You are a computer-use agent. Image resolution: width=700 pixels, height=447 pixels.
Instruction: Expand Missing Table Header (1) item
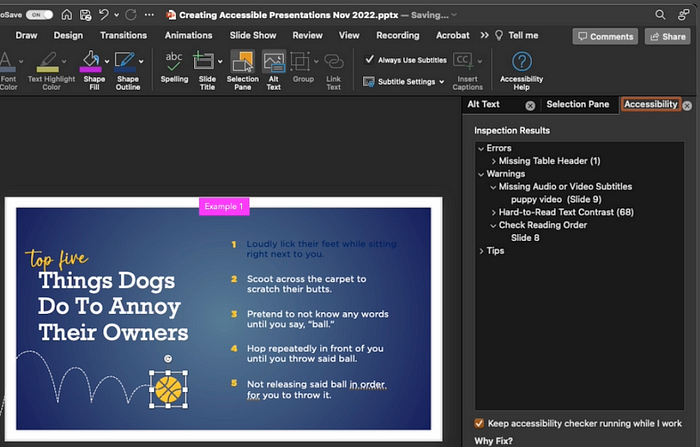[x=494, y=161]
